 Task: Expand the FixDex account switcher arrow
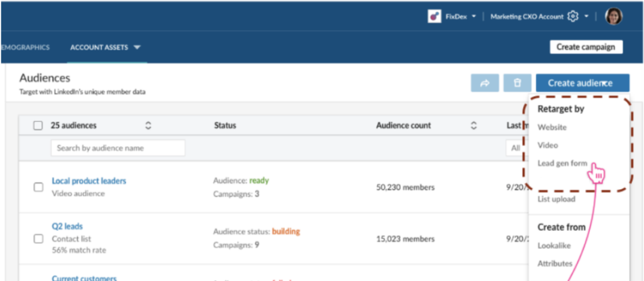pos(474,17)
